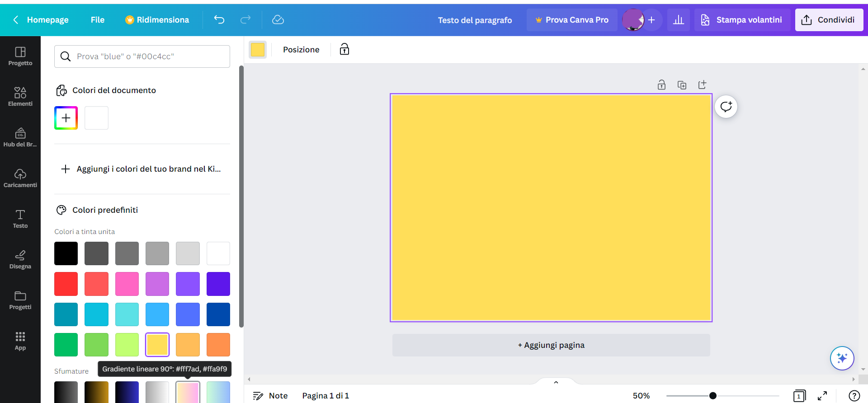
Task: Click the undo arrow icon
Action: pyautogui.click(x=219, y=20)
